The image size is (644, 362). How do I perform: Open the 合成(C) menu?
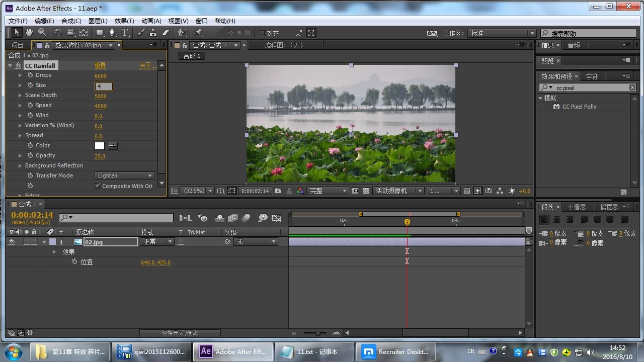pos(71,21)
